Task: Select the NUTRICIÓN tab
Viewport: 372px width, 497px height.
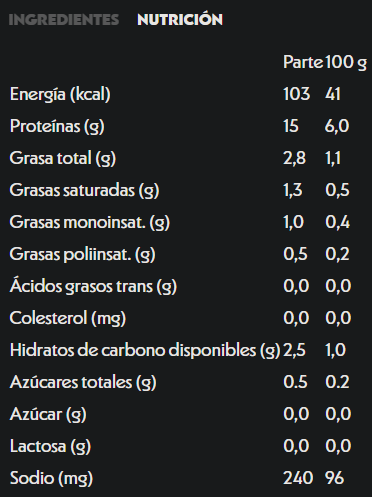Action: pos(180,19)
